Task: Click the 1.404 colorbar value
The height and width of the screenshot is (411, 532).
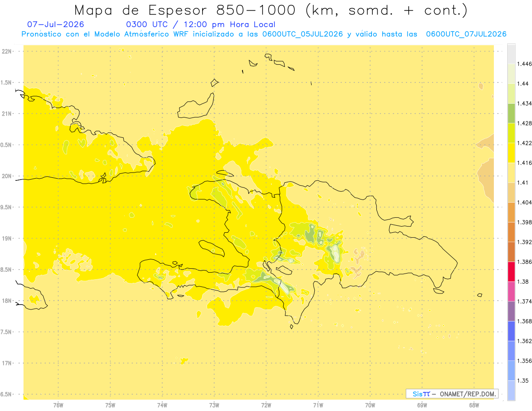Action: [524, 202]
